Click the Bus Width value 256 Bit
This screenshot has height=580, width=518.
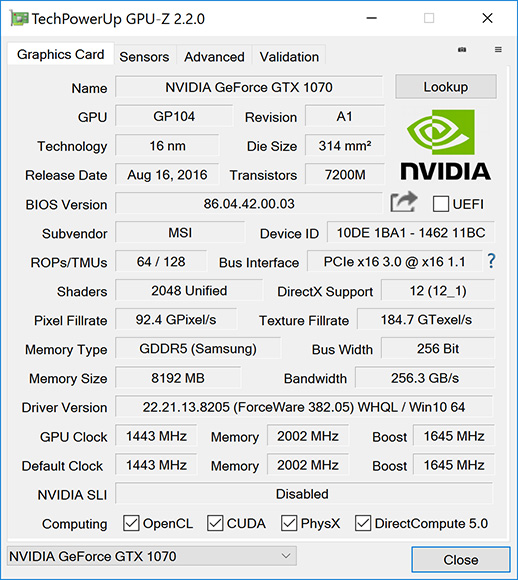pyautogui.click(x=438, y=348)
